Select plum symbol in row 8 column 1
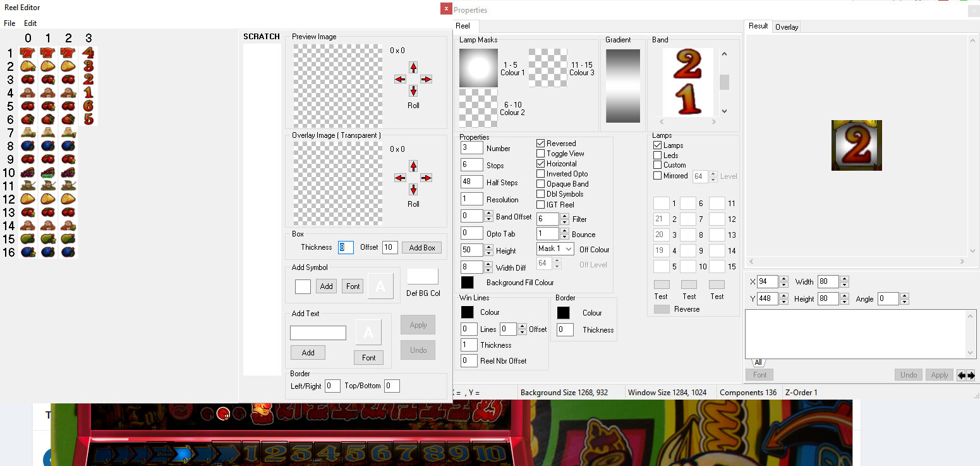The width and height of the screenshot is (980, 466). click(48, 145)
